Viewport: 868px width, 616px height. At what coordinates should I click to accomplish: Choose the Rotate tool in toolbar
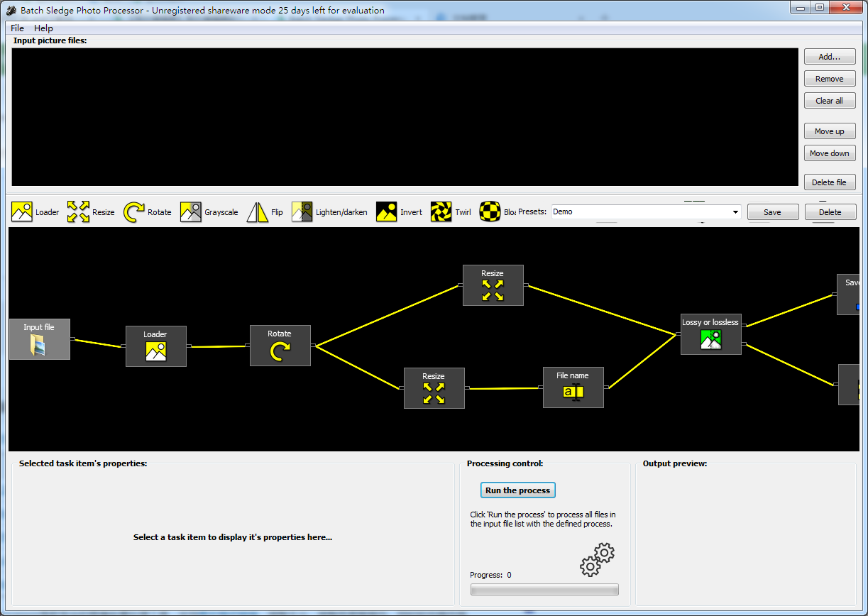134,211
